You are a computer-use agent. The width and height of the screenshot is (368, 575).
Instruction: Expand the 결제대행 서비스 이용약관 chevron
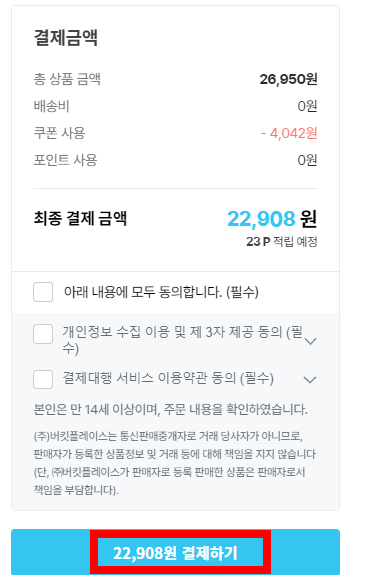tap(310, 380)
